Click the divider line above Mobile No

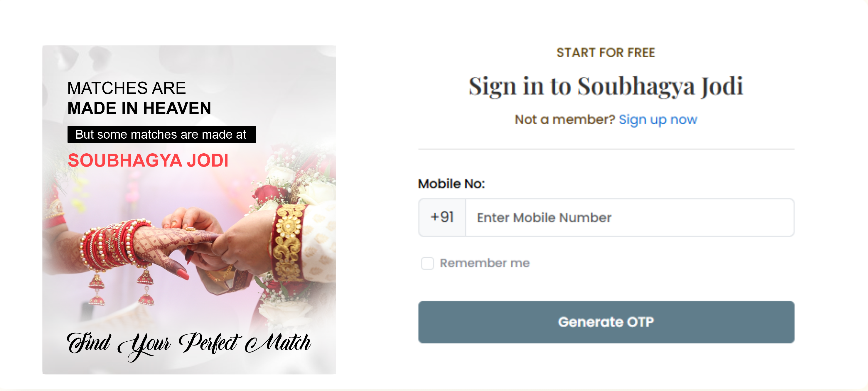click(x=606, y=149)
